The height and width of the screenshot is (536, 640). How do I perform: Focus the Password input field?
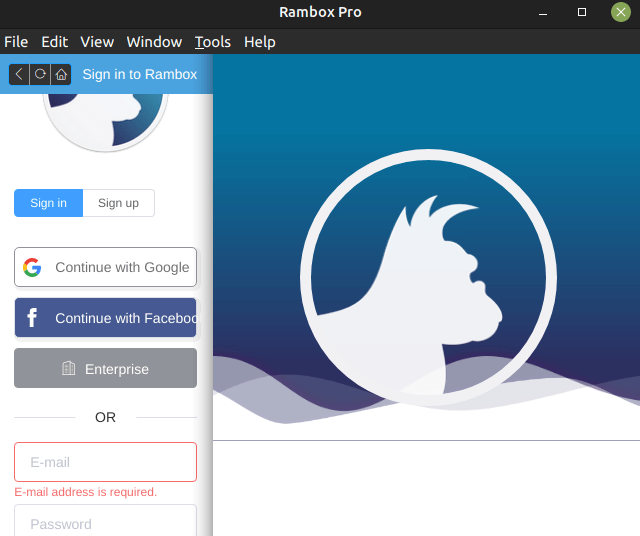[105, 521]
